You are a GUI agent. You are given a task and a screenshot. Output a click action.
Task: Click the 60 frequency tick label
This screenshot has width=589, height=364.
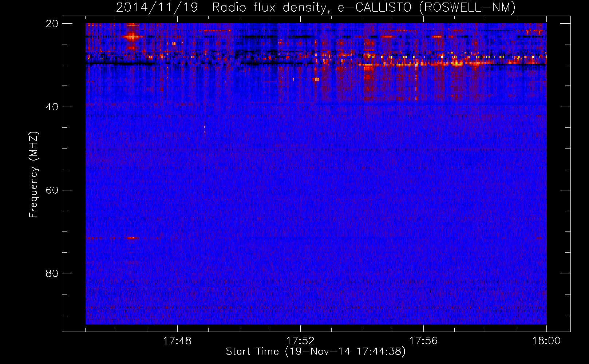pos(52,190)
